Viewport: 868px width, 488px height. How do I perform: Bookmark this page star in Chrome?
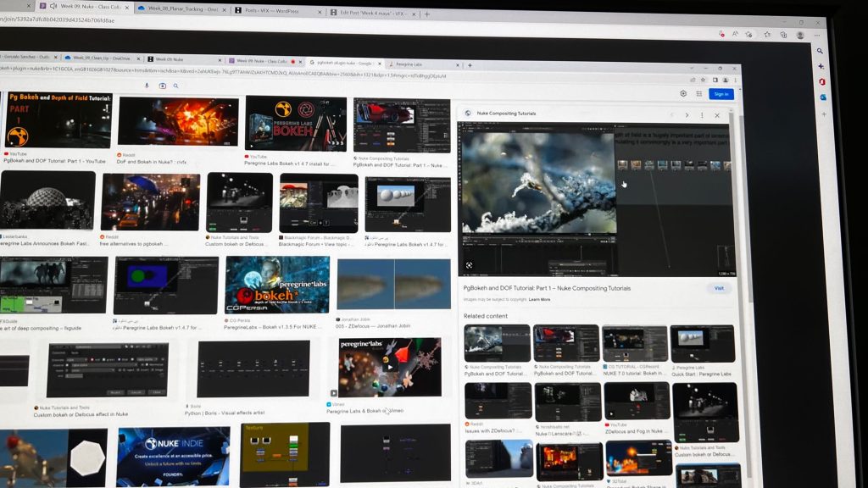tap(703, 80)
